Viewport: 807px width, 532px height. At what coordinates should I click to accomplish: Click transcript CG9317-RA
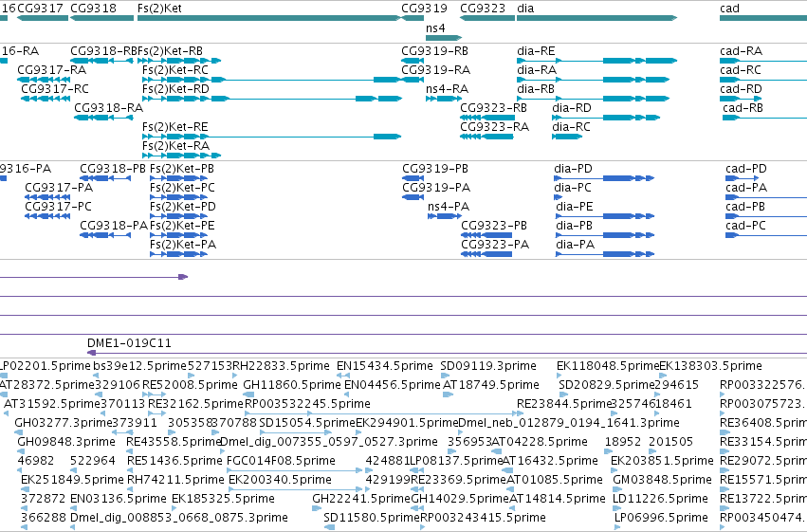[51, 70]
